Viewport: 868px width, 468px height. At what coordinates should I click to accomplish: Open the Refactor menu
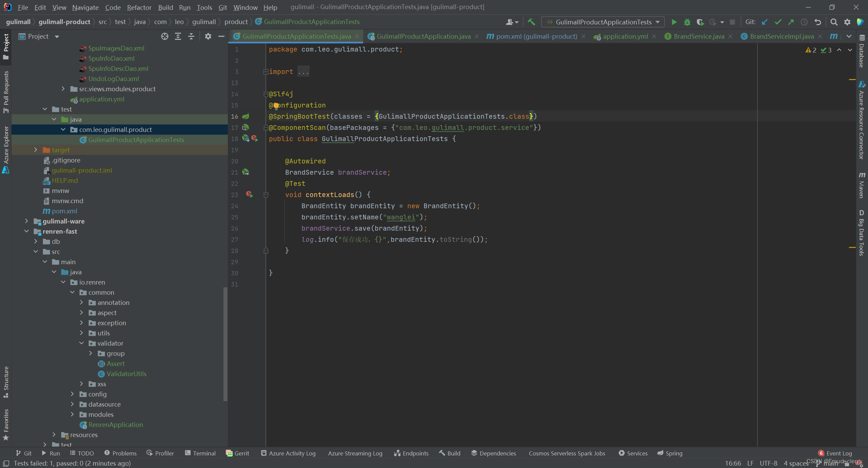[139, 7]
